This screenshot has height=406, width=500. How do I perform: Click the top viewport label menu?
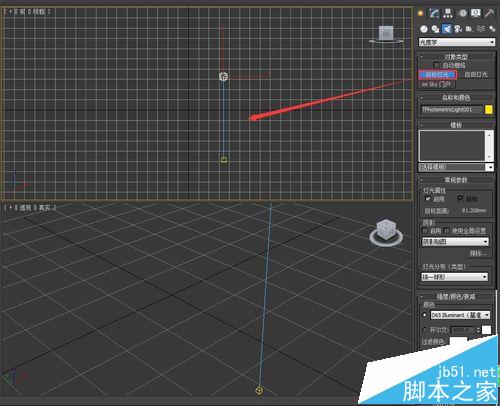click(27, 11)
